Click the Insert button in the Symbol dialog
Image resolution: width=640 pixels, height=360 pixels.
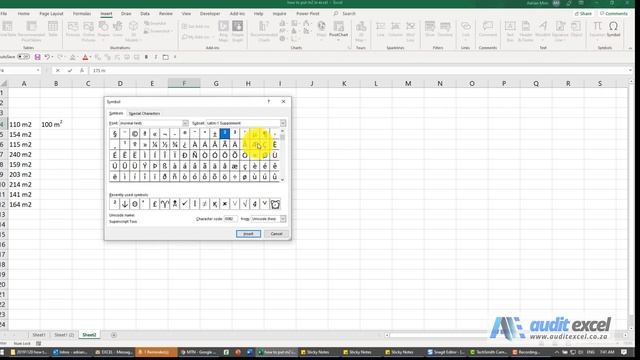[248, 234]
